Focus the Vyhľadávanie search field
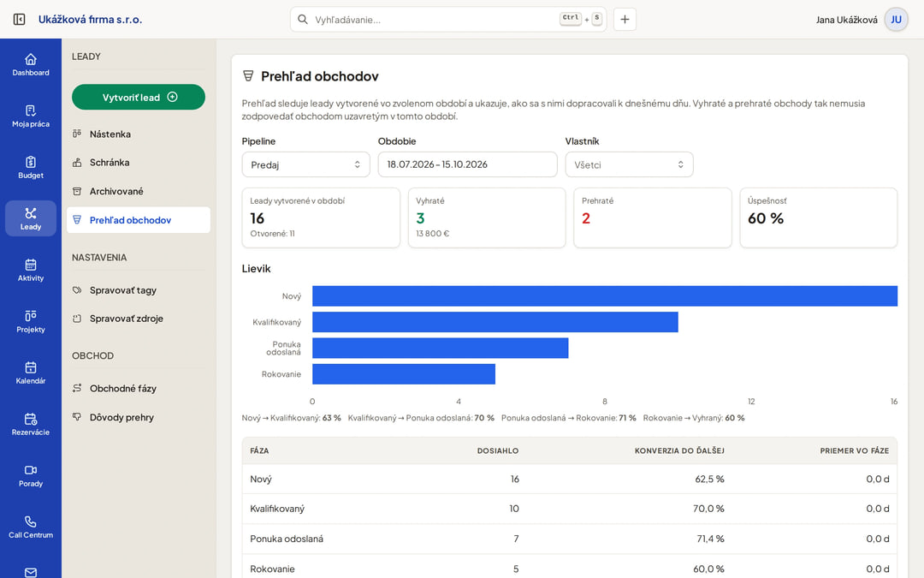924x578 pixels. point(447,20)
